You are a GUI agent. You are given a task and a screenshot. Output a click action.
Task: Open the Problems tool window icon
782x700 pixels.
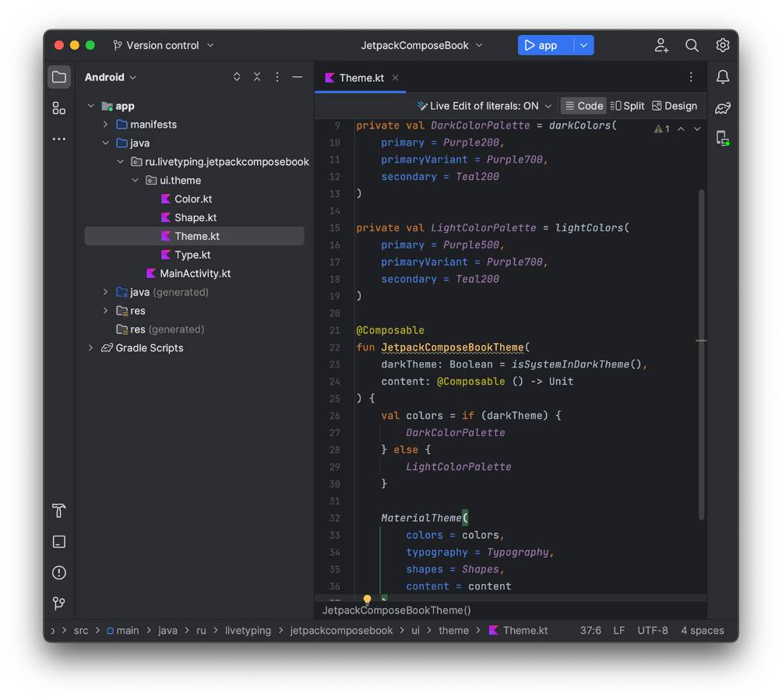(x=59, y=573)
